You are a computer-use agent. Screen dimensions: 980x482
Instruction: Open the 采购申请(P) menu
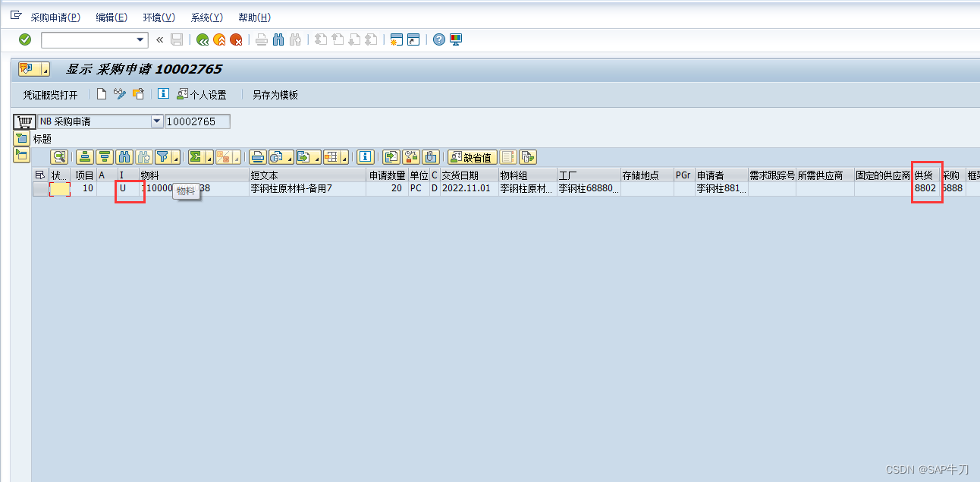point(55,17)
